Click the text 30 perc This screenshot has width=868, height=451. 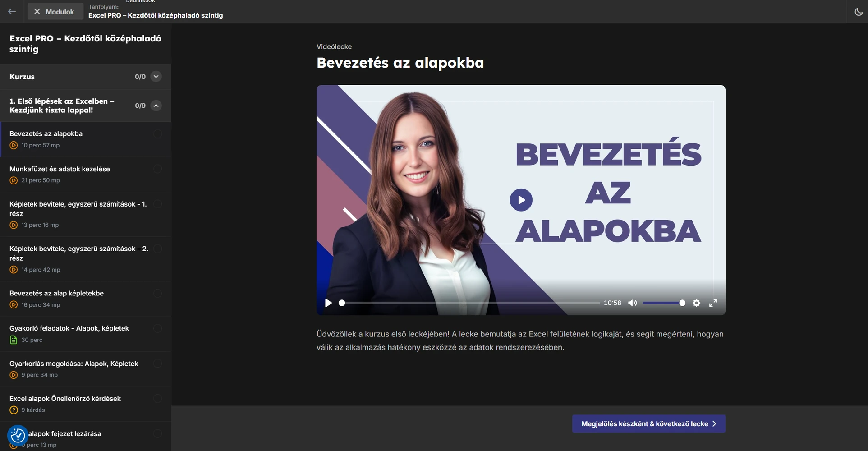(32, 340)
